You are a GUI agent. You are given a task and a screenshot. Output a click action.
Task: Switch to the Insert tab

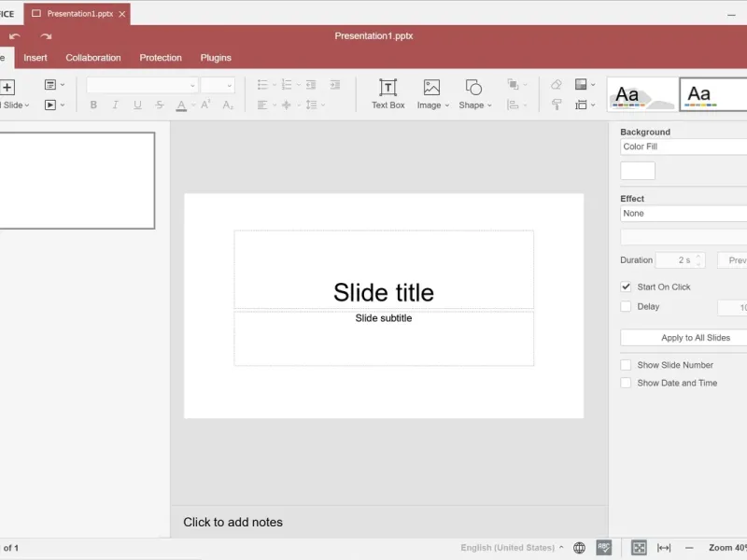(x=35, y=57)
